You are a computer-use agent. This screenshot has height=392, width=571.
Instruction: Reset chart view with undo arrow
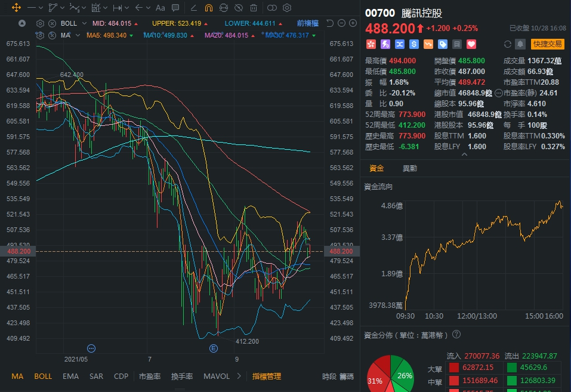(x=330, y=23)
